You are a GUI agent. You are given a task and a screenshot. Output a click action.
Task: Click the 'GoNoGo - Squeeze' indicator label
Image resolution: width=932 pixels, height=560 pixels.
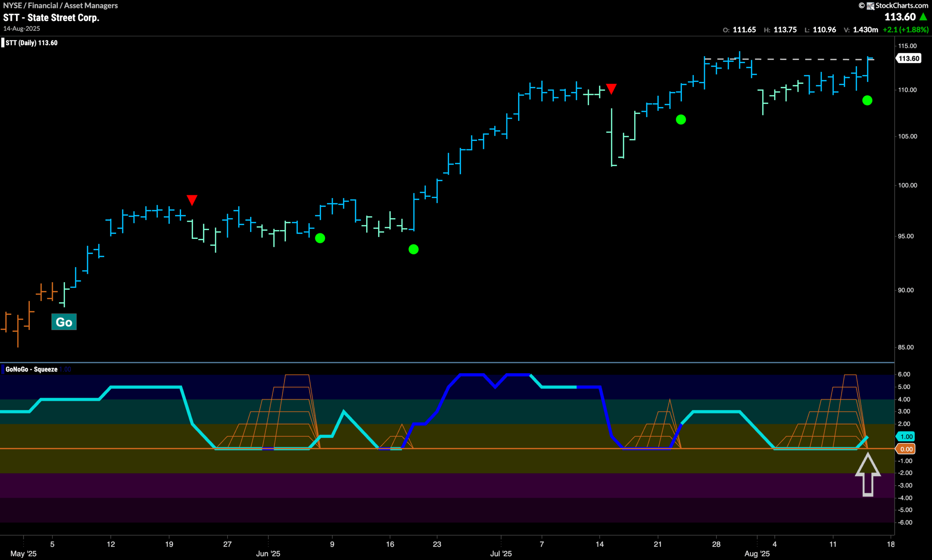31,369
